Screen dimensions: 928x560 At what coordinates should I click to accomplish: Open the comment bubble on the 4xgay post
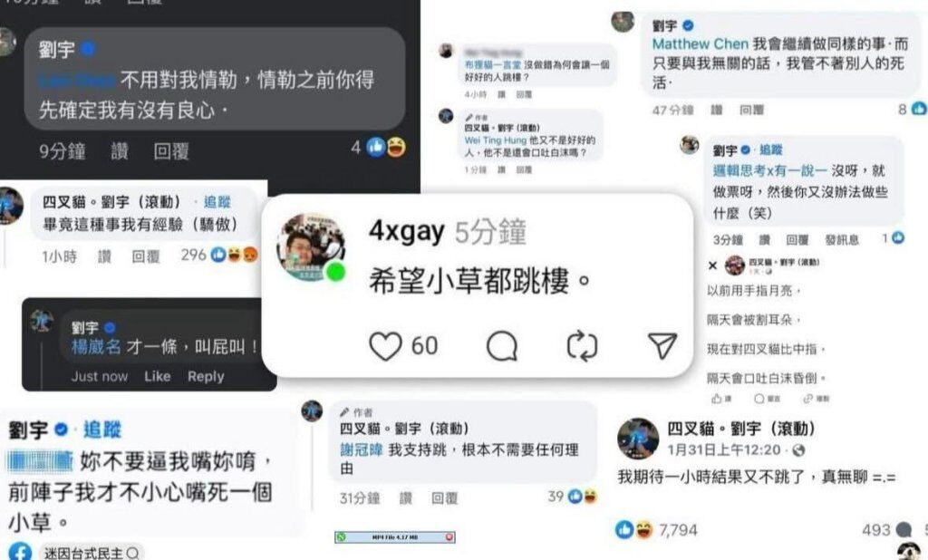(x=502, y=346)
